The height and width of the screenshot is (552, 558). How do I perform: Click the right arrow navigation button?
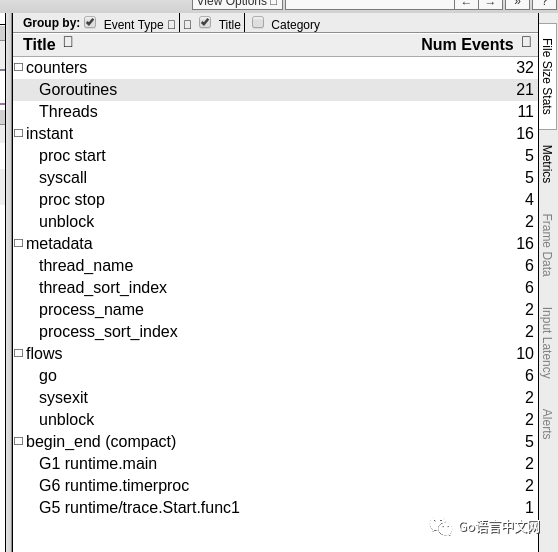coord(490,4)
